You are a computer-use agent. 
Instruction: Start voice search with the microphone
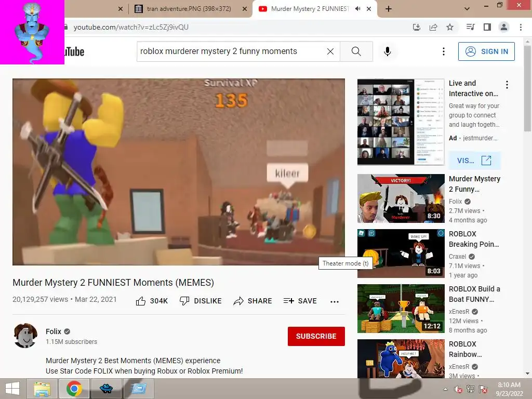388,51
